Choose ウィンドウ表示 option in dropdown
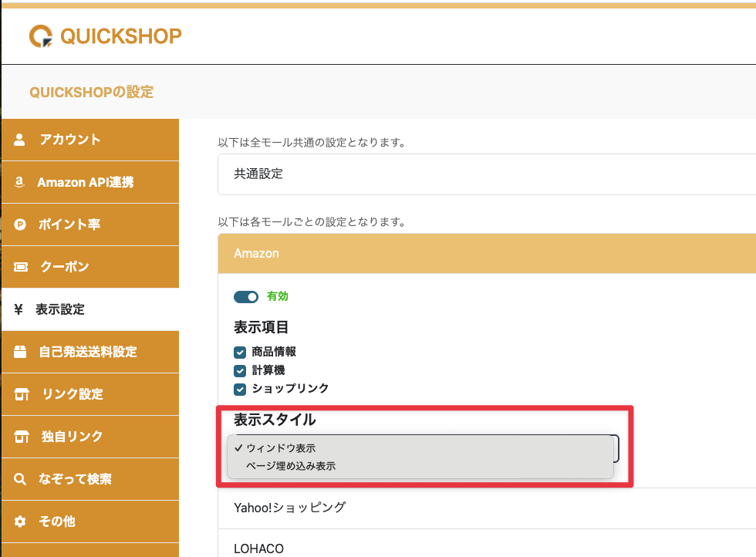Image resolution: width=756 pixels, height=557 pixels. click(281, 448)
